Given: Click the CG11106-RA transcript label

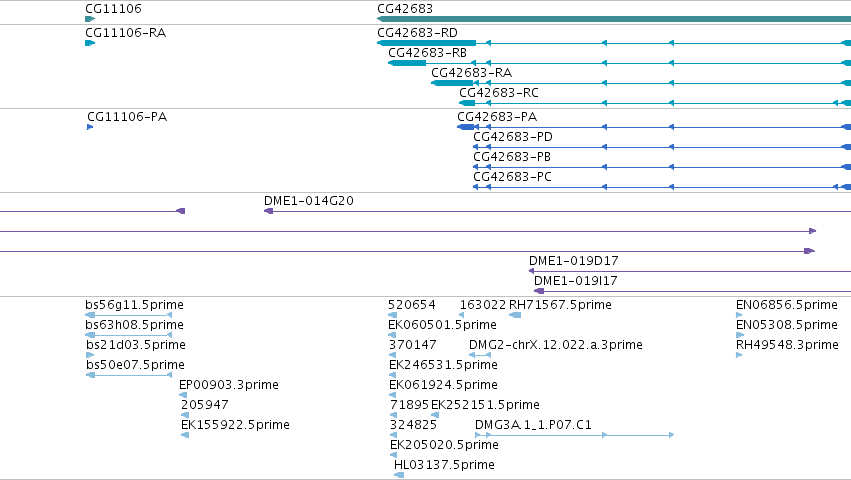Looking at the screenshot, I should 125,33.
